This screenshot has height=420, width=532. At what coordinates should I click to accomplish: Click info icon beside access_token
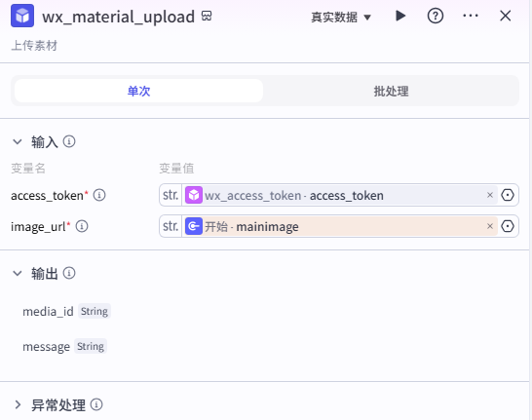tap(99, 195)
